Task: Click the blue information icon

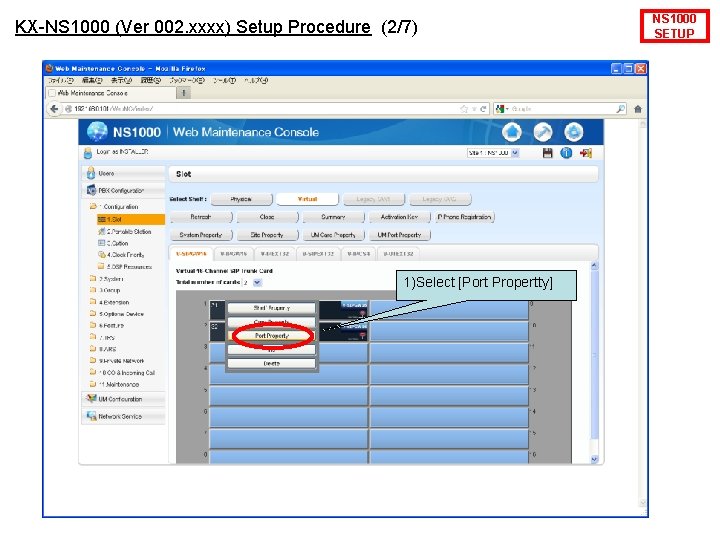Action: pyautogui.click(x=566, y=153)
